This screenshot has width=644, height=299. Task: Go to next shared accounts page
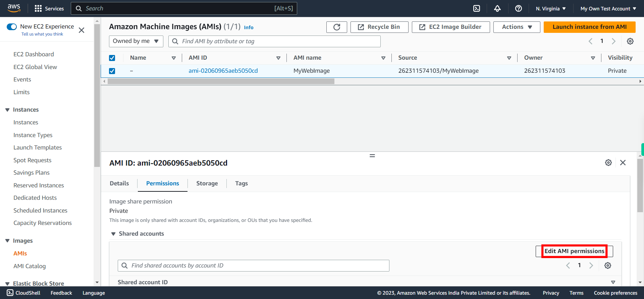(x=591, y=265)
